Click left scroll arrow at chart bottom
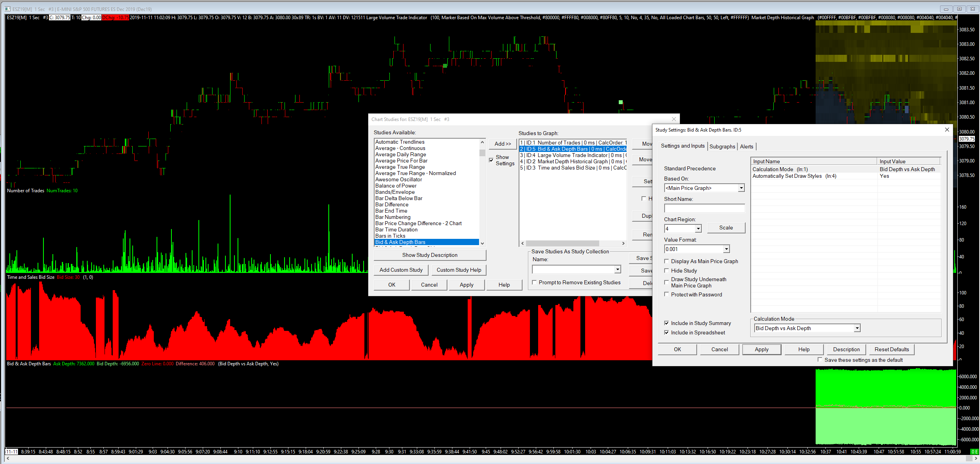 click(8, 459)
